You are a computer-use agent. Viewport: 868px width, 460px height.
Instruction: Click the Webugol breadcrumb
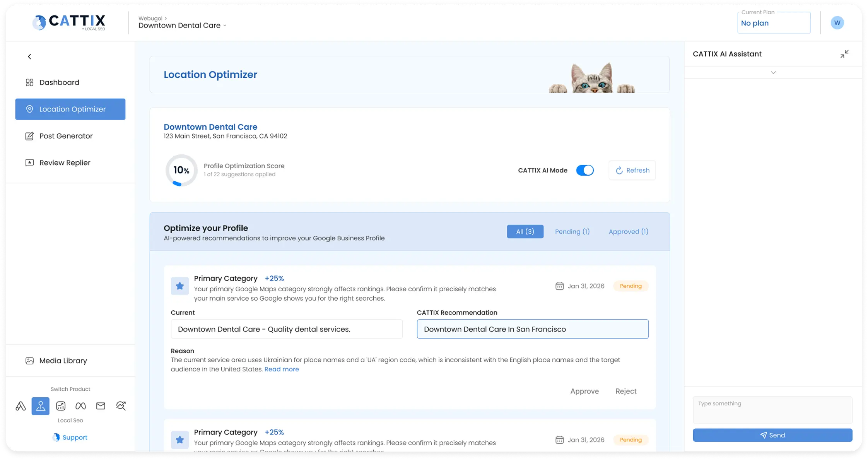[150, 18]
